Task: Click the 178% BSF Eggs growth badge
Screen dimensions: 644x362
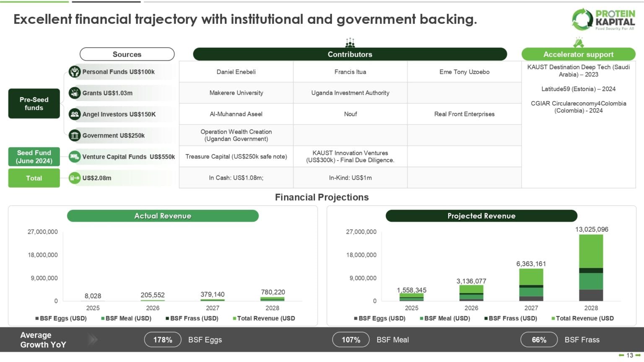Action: tap(163, 340)
